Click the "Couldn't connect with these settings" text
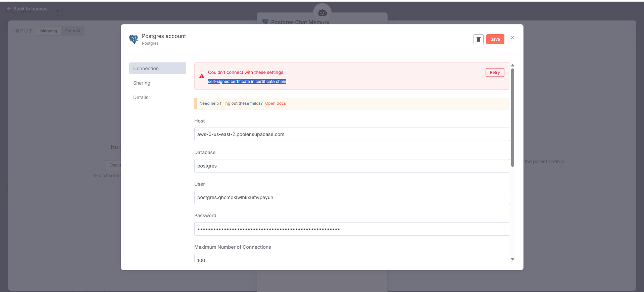The height and width of the screenshot is (292, 644). 246,72
